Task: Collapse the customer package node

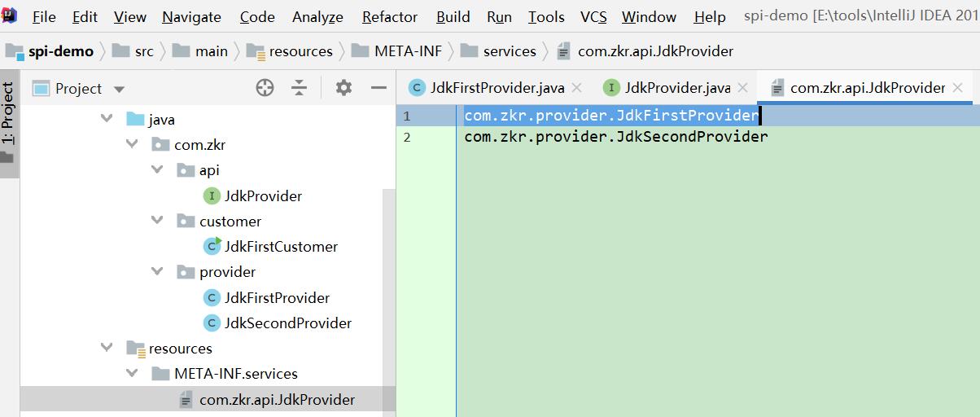Action: 157,221
